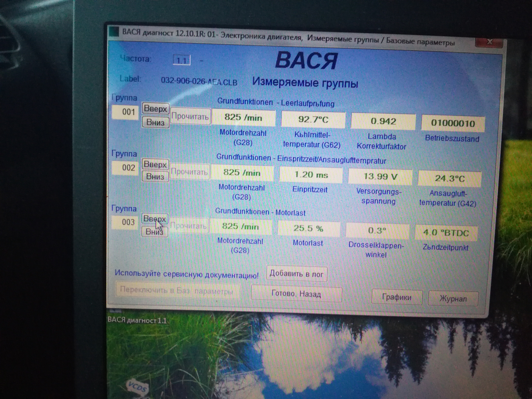Select the 92.7°C coolant temperature value

click(313, 119)
